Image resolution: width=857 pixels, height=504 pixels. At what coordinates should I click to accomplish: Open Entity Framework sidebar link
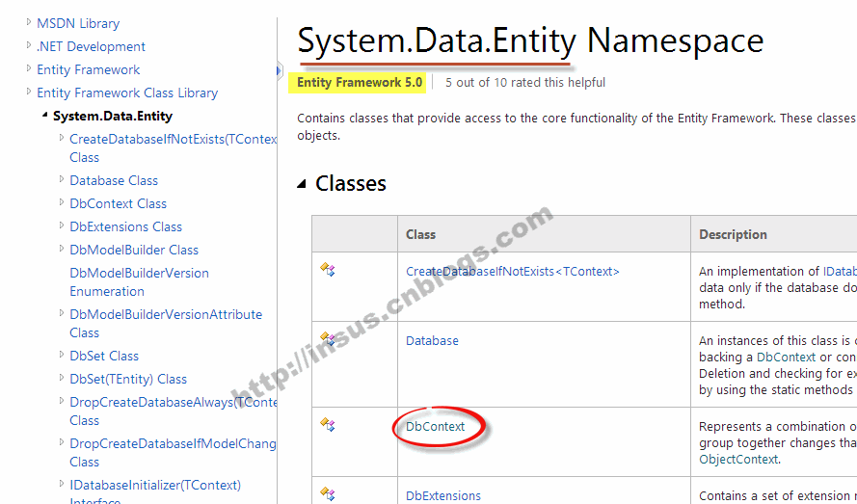tap(89, 69)
